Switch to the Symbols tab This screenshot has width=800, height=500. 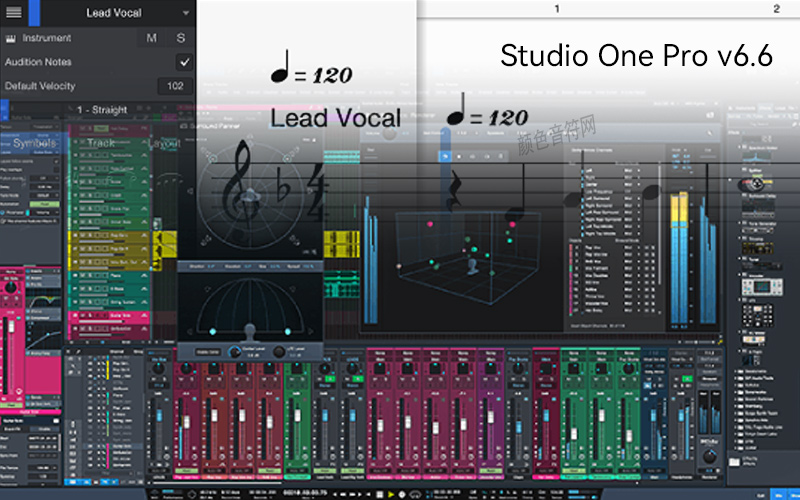click(x=35, y=143)
